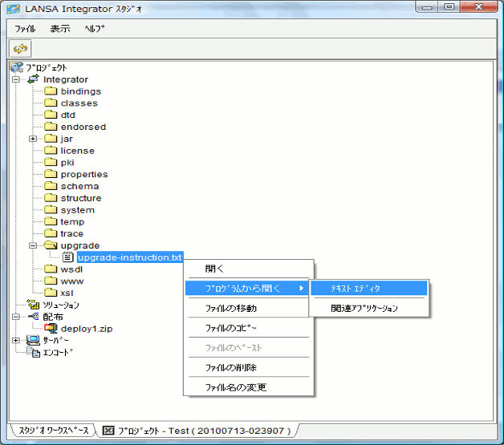
Task: Expand the サーバー tree node
Action: (x=16, y=340)
